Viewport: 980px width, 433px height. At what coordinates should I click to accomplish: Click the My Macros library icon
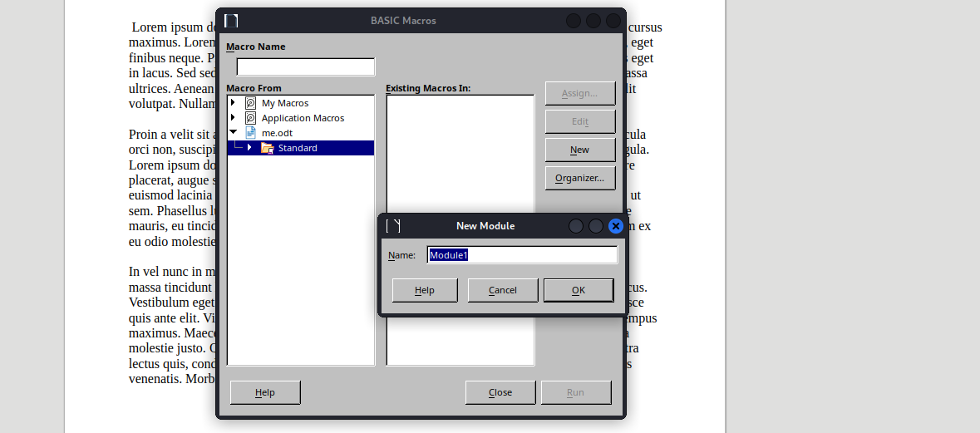251,103
